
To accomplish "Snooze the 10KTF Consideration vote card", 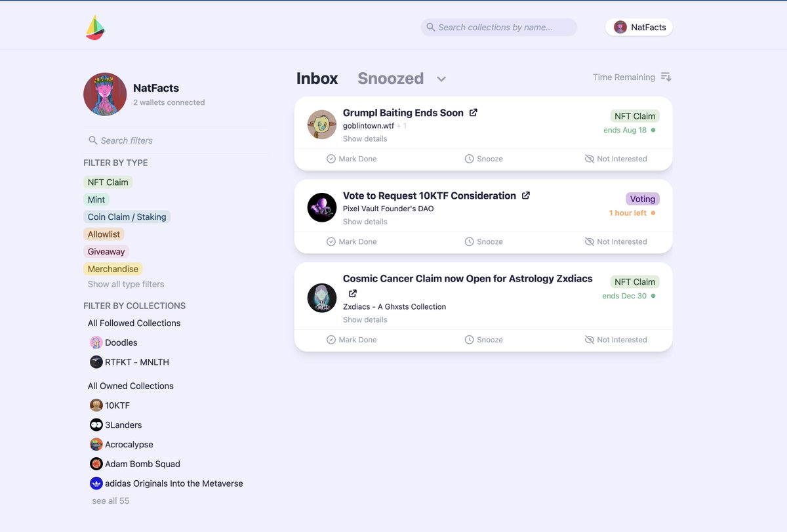I will click(484, 241).
